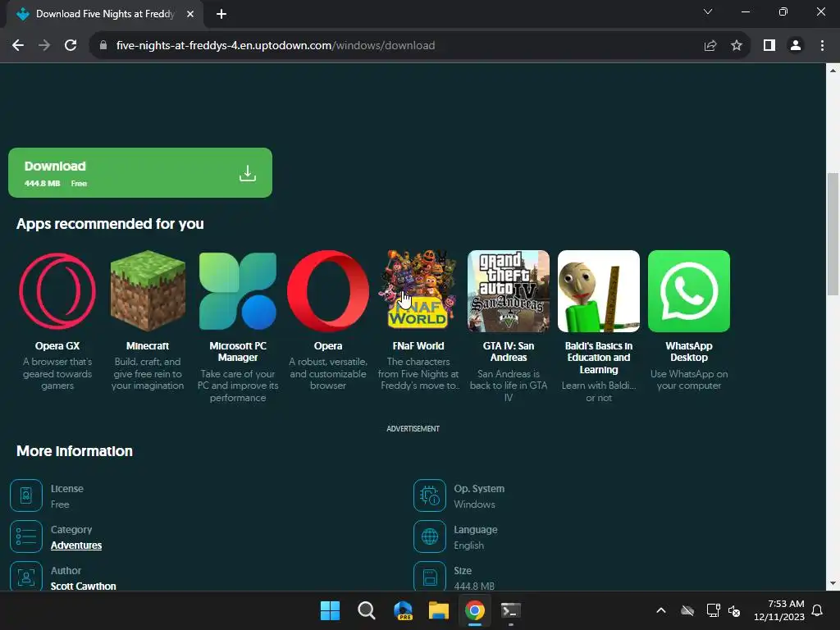Go back with the browser back arrow

[18, 46]
